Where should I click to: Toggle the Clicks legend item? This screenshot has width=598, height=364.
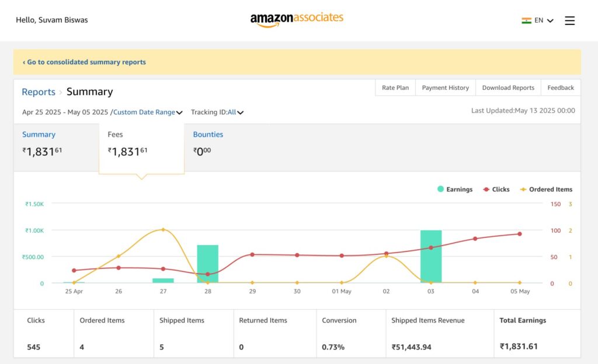pyautogui.click(x=496, y=189)
